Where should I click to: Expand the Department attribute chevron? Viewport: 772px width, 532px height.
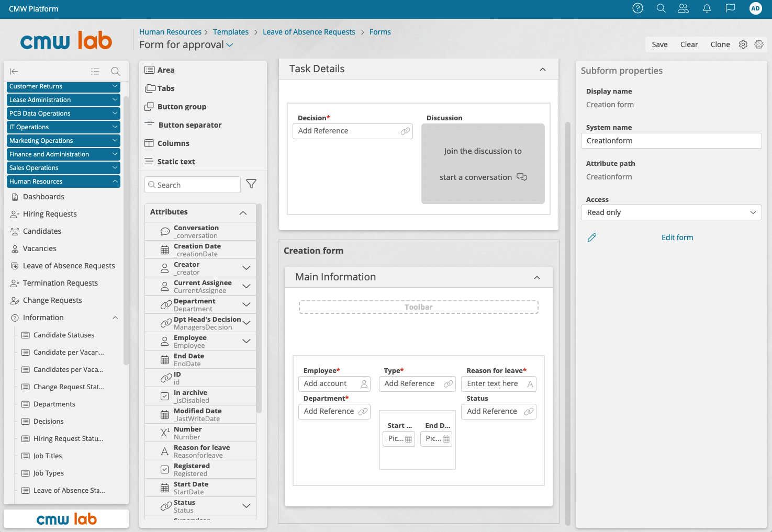coord(247,304)
